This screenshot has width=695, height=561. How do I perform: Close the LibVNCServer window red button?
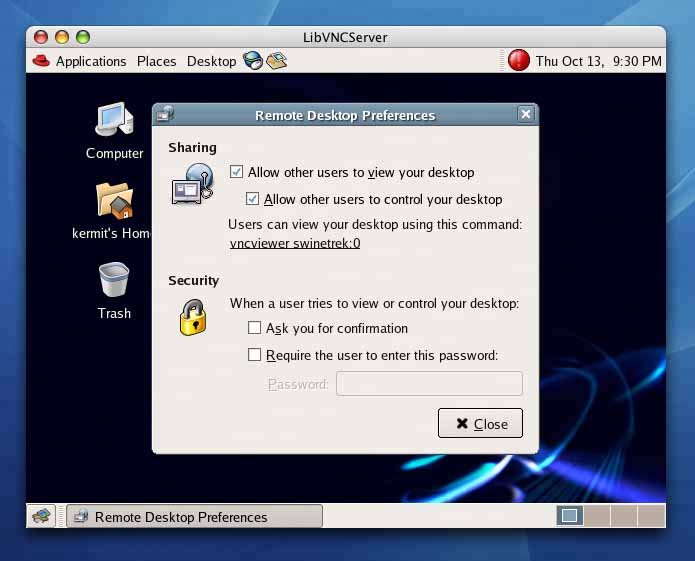[x=41, y=37]
